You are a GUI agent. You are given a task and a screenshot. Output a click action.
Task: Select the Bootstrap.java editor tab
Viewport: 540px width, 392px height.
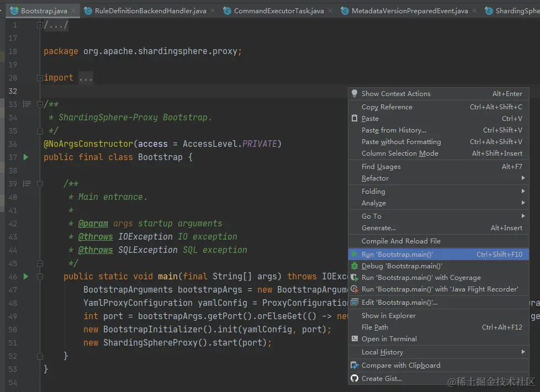coord(44,10)
